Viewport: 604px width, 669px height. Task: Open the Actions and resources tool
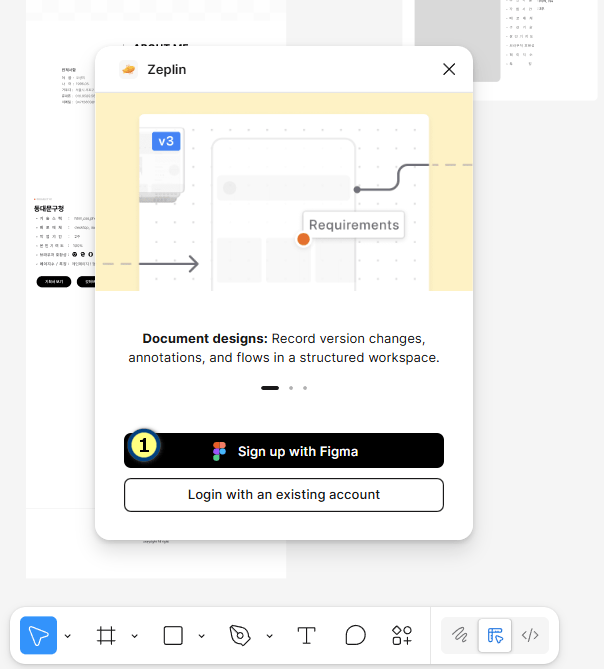pos(402,635)
